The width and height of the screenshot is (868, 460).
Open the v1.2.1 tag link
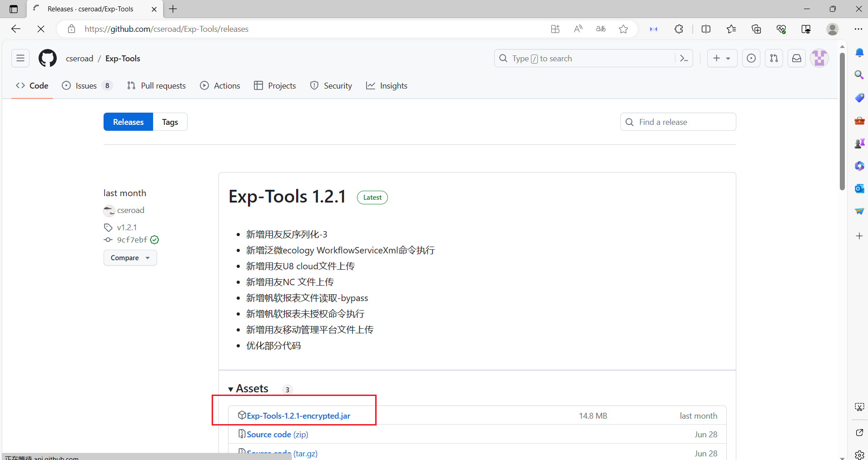(127, 227)
